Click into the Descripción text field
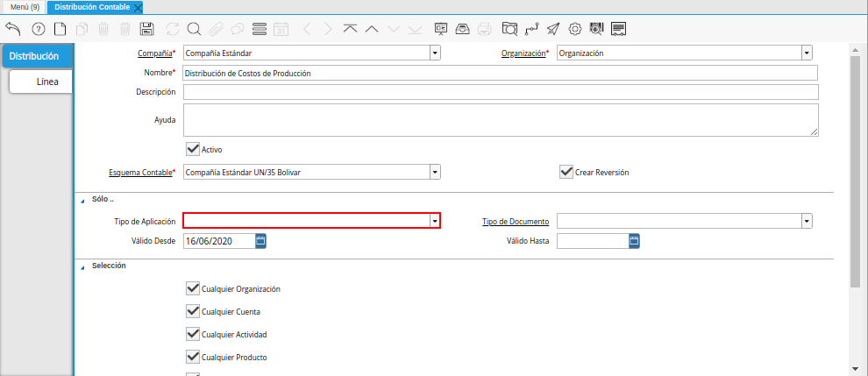This screenshot has width=868, height=376. 501,92
